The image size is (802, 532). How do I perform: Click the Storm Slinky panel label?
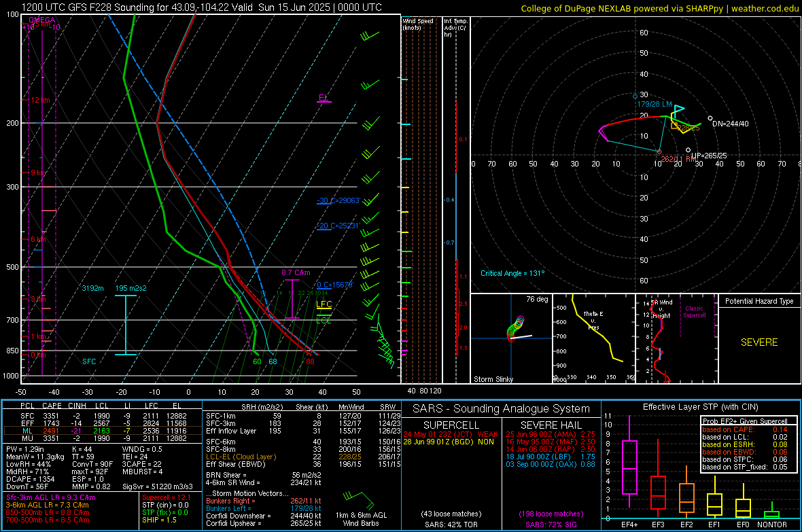pyautogui.click(x=493, y=379)
